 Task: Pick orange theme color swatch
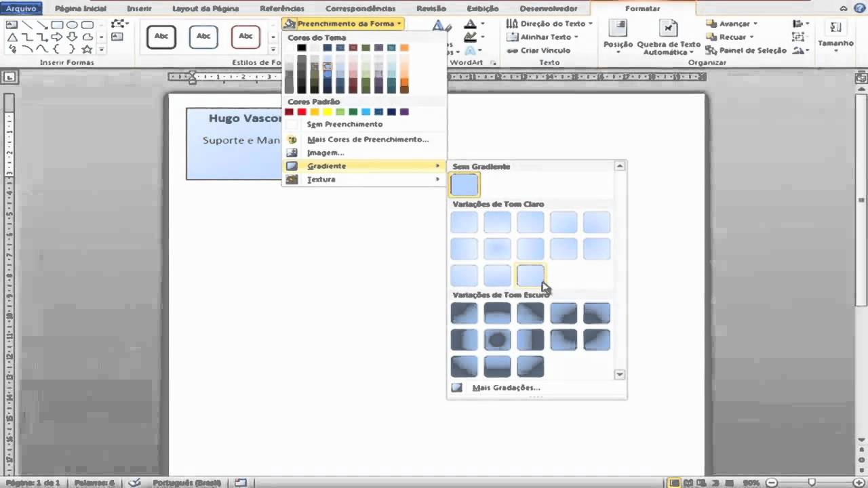(405, 48)
